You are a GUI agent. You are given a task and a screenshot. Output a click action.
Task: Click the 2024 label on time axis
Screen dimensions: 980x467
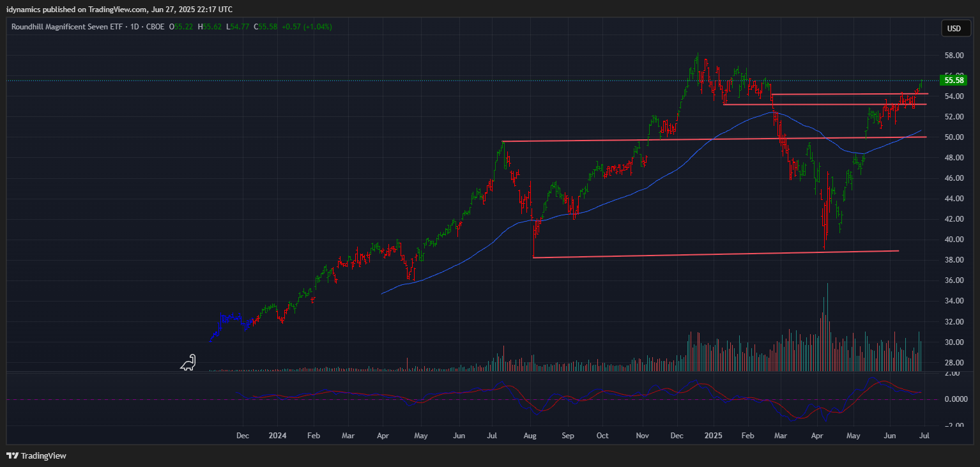pyautogui.click(x=277, y=436)
